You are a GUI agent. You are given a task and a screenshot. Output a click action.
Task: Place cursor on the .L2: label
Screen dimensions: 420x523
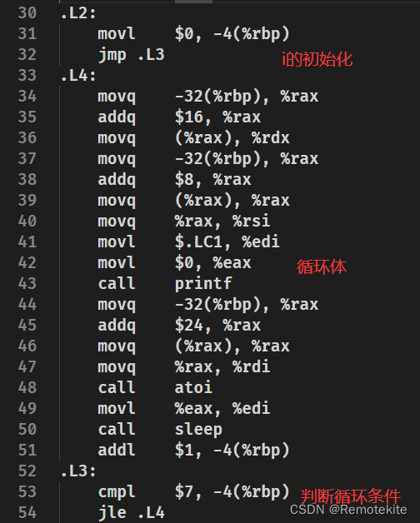(78, 13)
